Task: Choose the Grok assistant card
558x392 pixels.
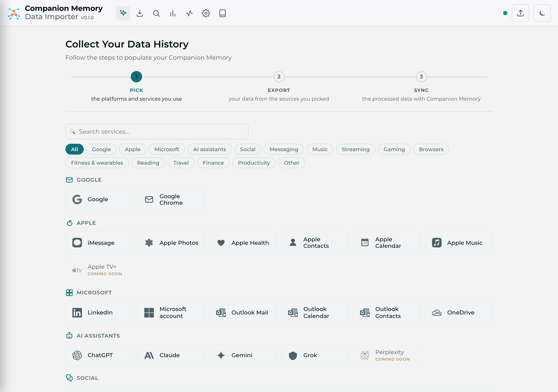Action: pyautogui.click(x=315, y=355)
